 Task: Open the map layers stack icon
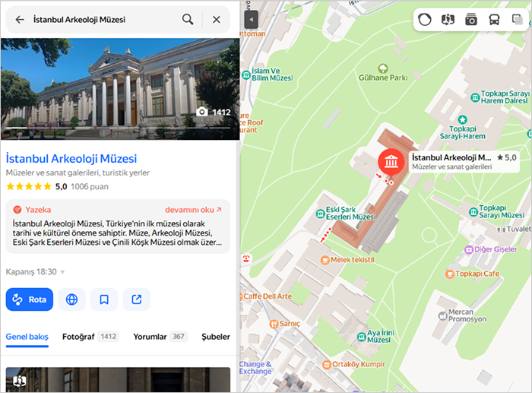(517, 20)
